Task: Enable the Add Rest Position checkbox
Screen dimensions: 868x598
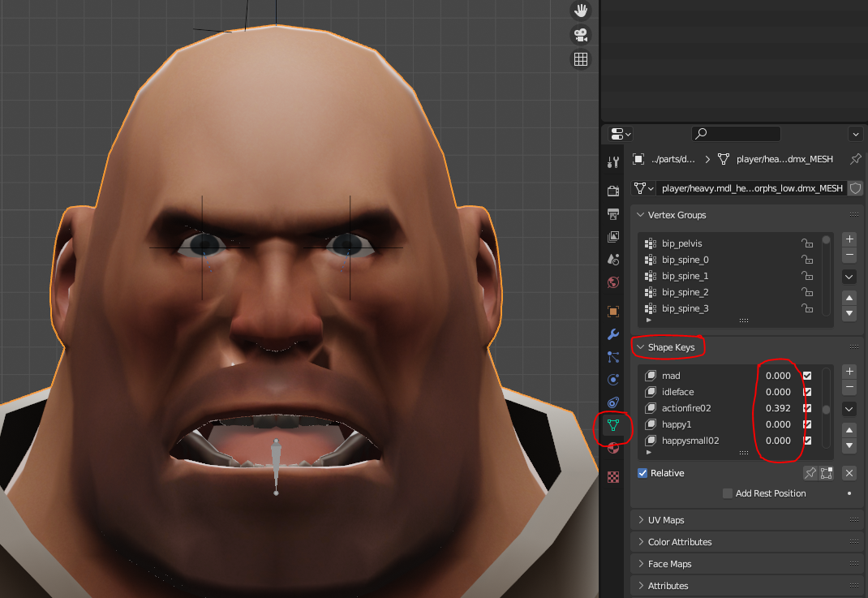Action: (728, 493)
